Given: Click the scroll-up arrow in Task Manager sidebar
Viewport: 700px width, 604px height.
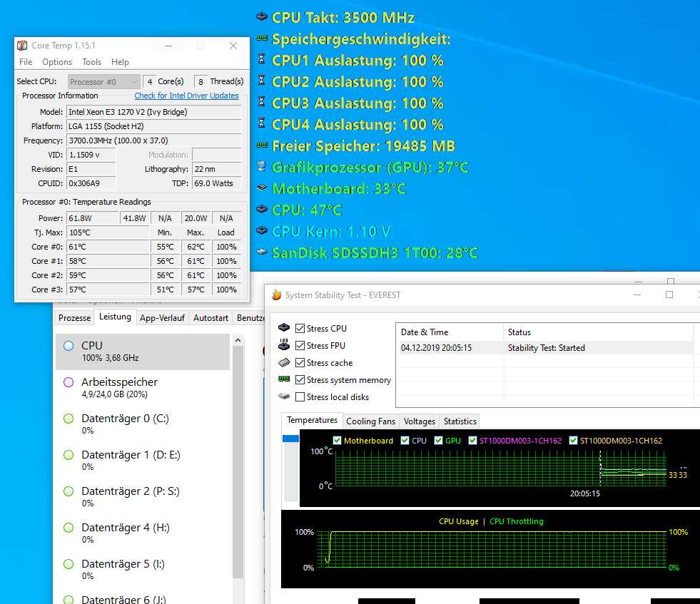Looking at the screenshot, I should pos(238,340).
